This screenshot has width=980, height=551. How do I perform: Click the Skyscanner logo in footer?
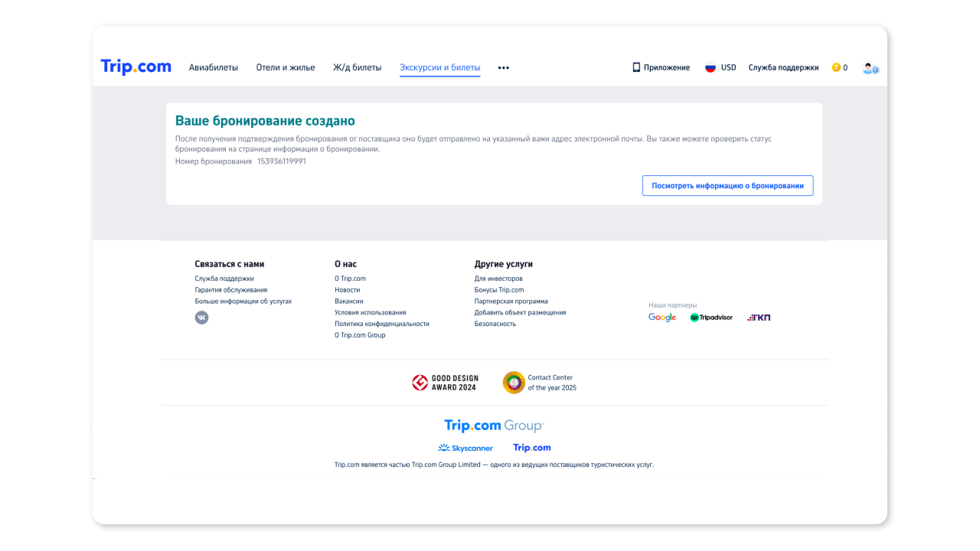click(465, 448)
